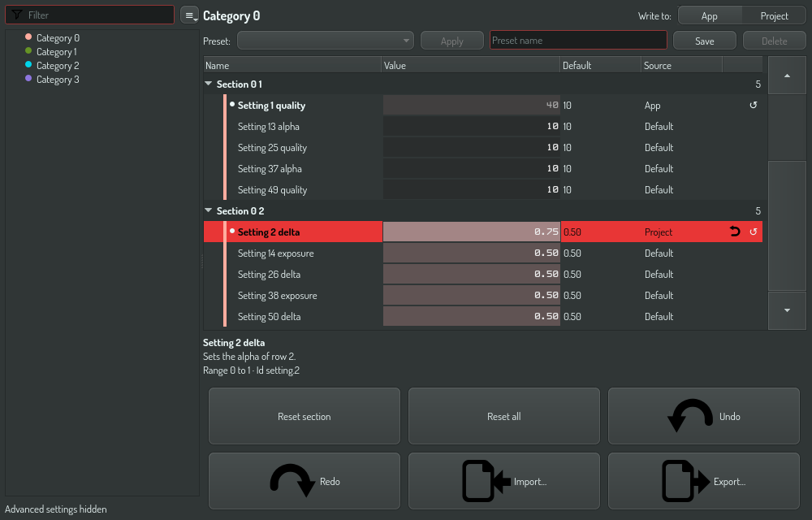
Task: Select Category 1 in the sidebar
Action: [57, 52]
